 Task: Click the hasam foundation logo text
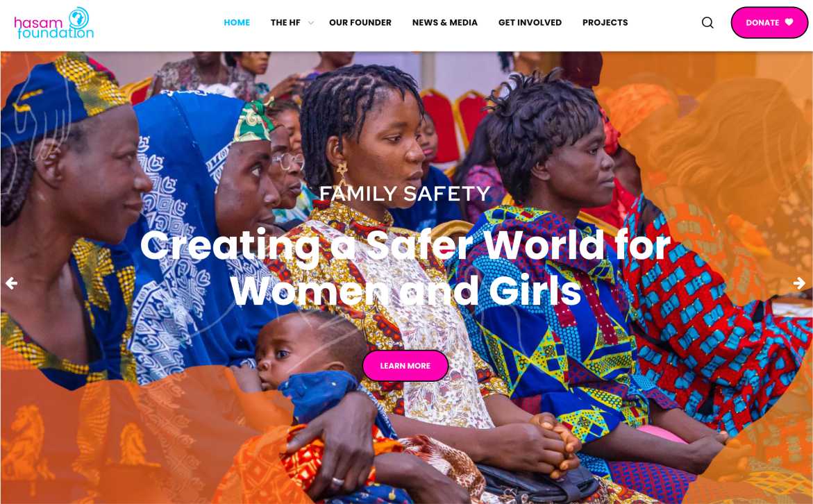(x=54, y=28)
